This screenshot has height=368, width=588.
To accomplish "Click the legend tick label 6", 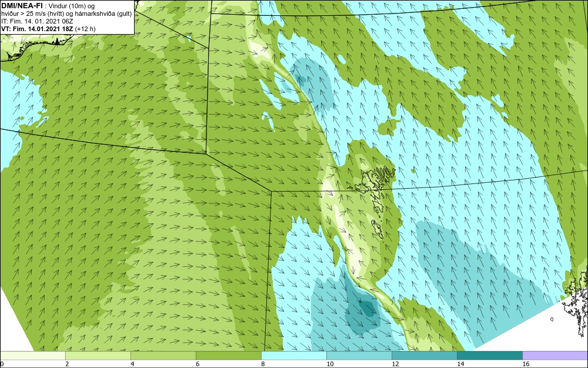I will click(198, 364).
